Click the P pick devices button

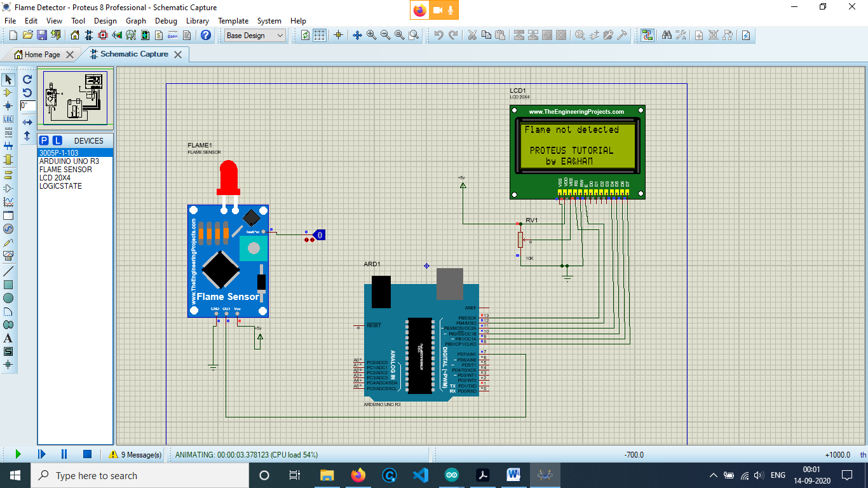click(44, 140)
